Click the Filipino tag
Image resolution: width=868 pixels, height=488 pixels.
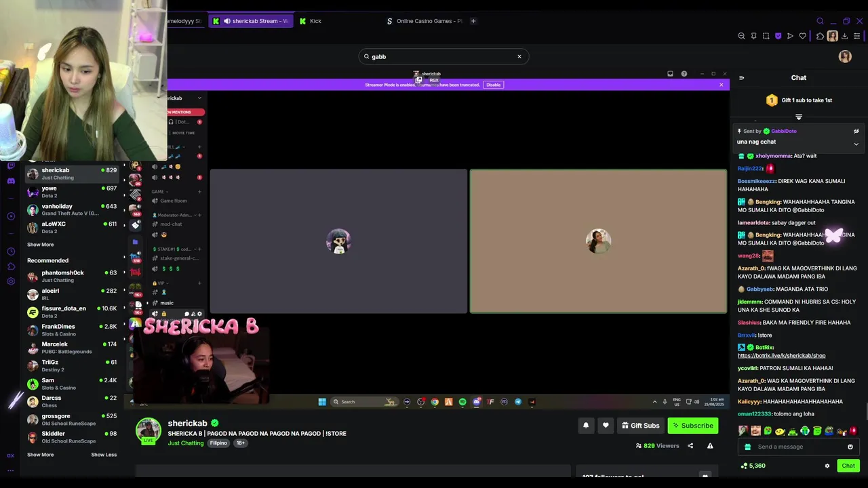tap(218, 443)
